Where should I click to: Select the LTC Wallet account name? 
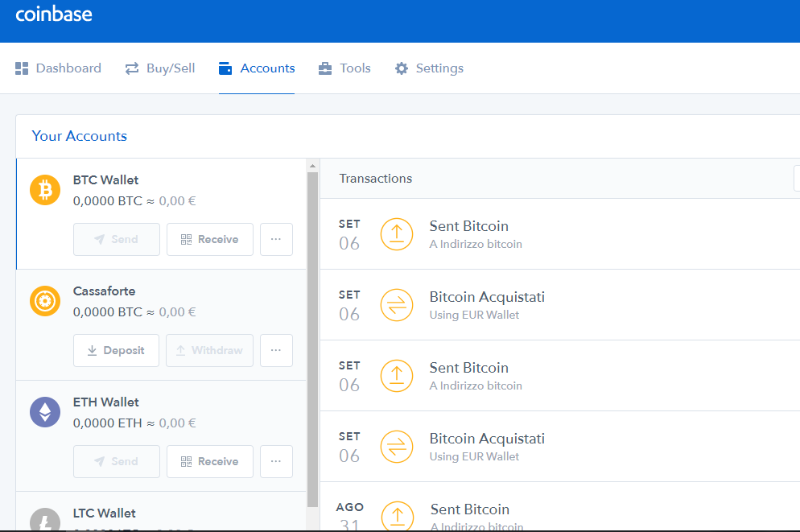pyautogui.click(x=104, y=513)
